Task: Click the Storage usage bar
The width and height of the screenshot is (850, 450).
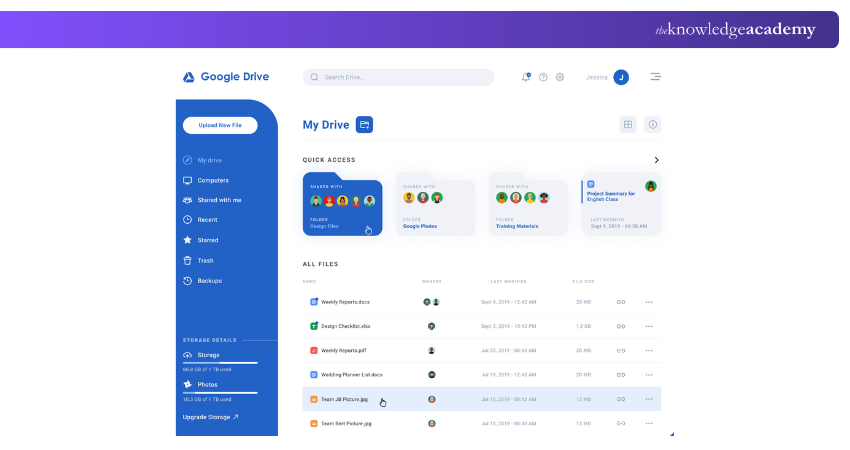Action: click(220, 363)
